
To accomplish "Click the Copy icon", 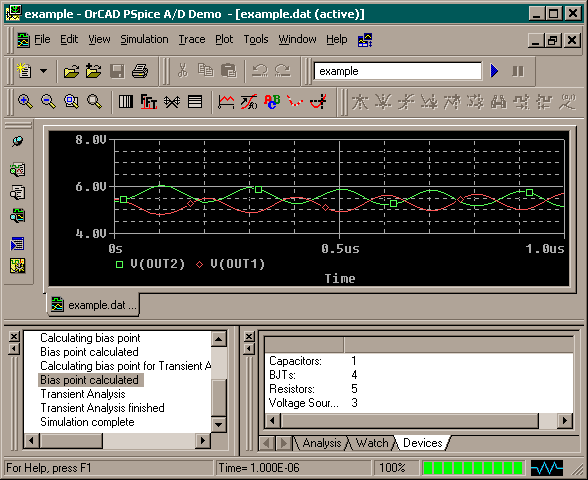I will 206,70.
